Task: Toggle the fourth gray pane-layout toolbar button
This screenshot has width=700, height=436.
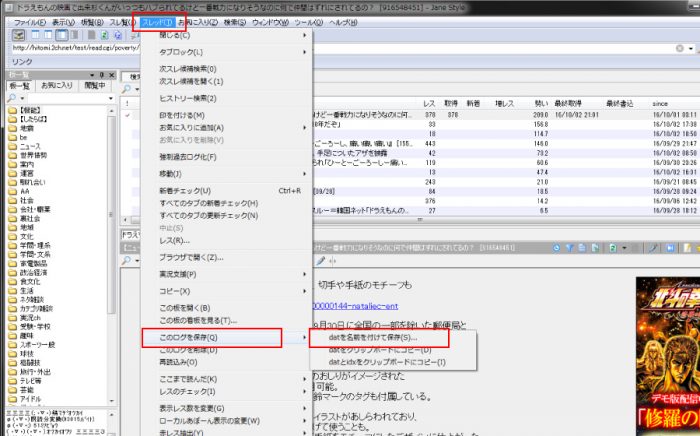Action: click(x=74, y=35)
